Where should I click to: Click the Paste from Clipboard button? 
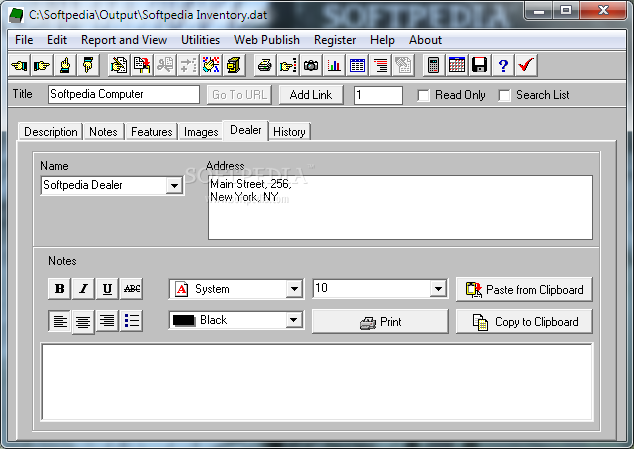(x=524, y=290)
